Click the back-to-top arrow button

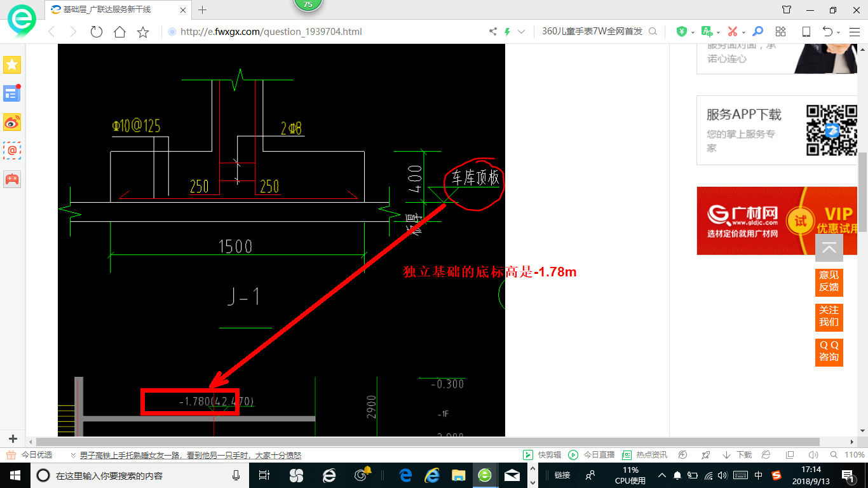point(829,248)
